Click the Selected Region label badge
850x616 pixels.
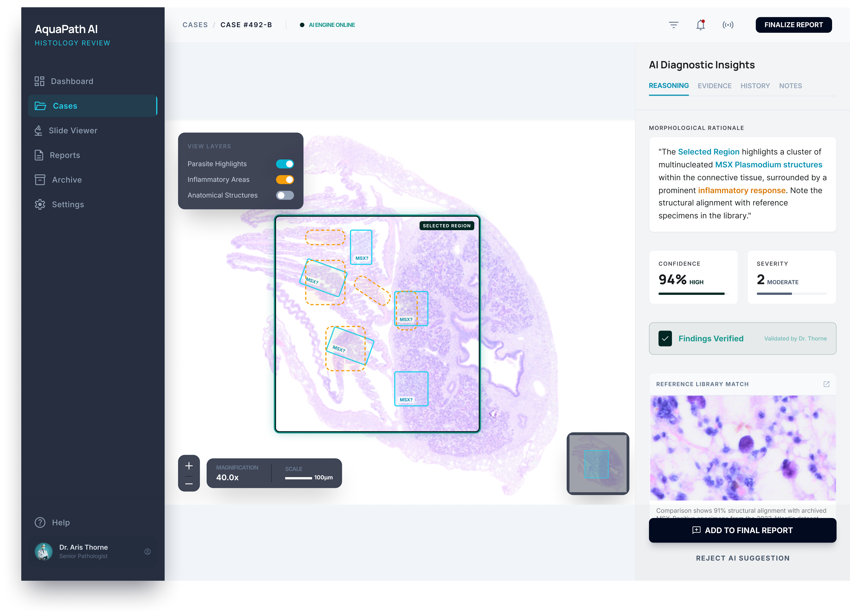446,226
